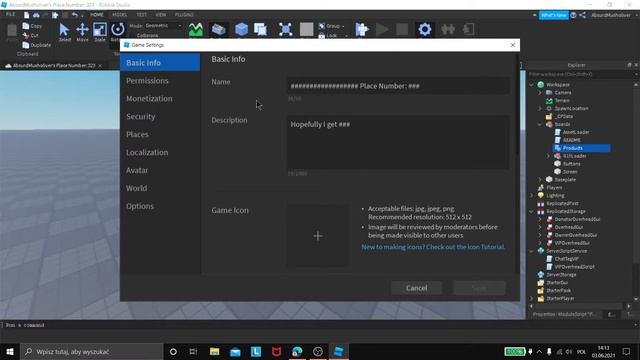The width and height of the screenshot is (640, 360).
Task: Collapse the Boards node in Explorer
Action: [540, 124]
